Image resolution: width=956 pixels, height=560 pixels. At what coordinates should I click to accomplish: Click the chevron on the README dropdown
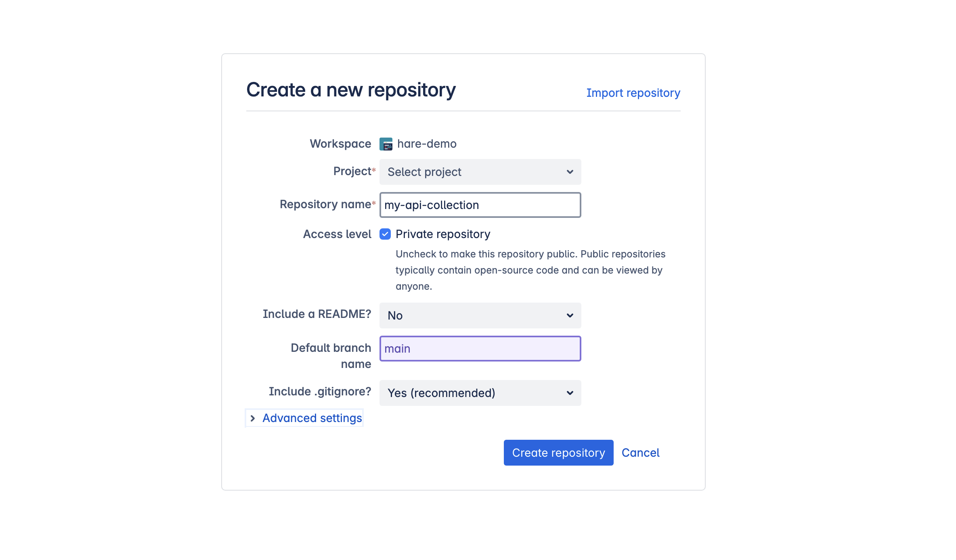click(x=570, y=316)
